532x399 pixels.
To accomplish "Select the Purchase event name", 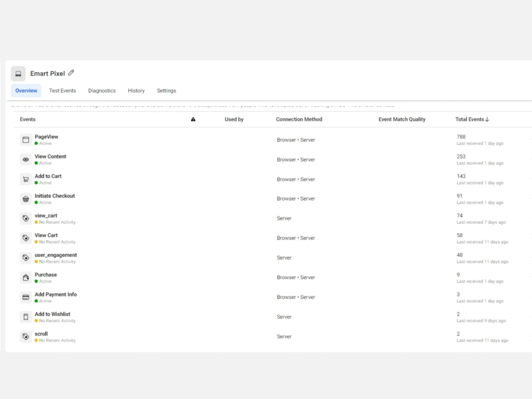I will [x=45, y=275].
